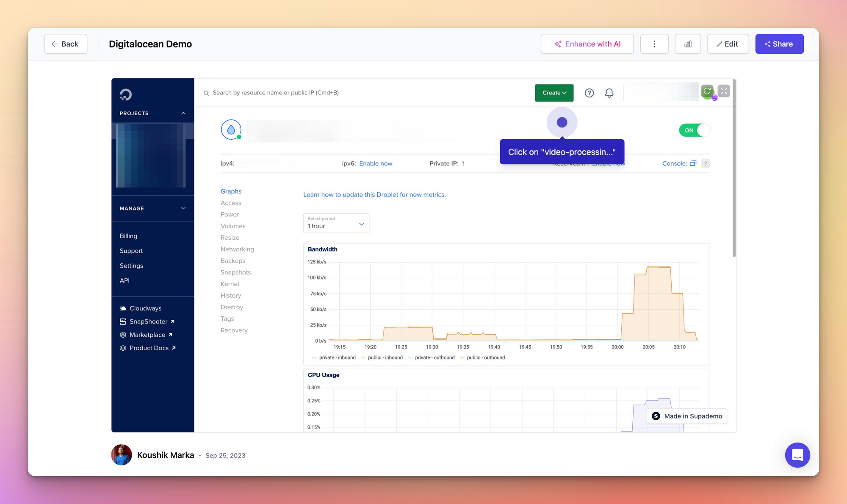This screenshot has width=847, height=504.
Task: Open the Snapshots tab
Action: 235,272
